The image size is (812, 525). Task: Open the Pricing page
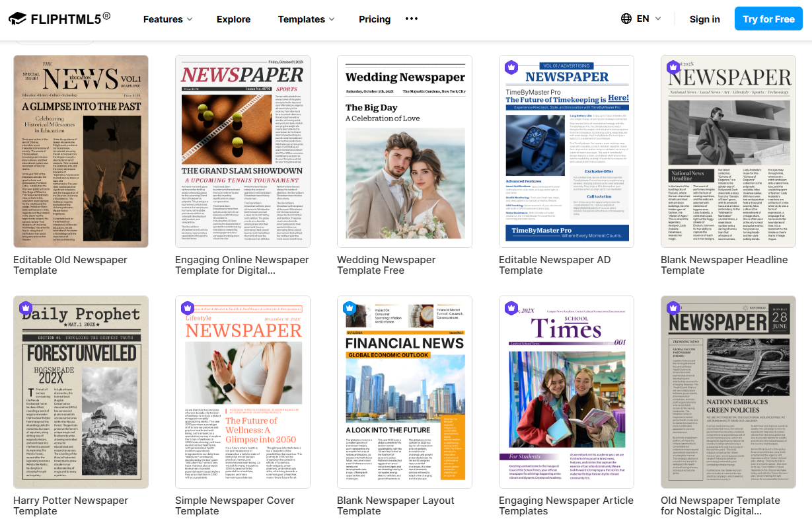(x=375, y=19)
